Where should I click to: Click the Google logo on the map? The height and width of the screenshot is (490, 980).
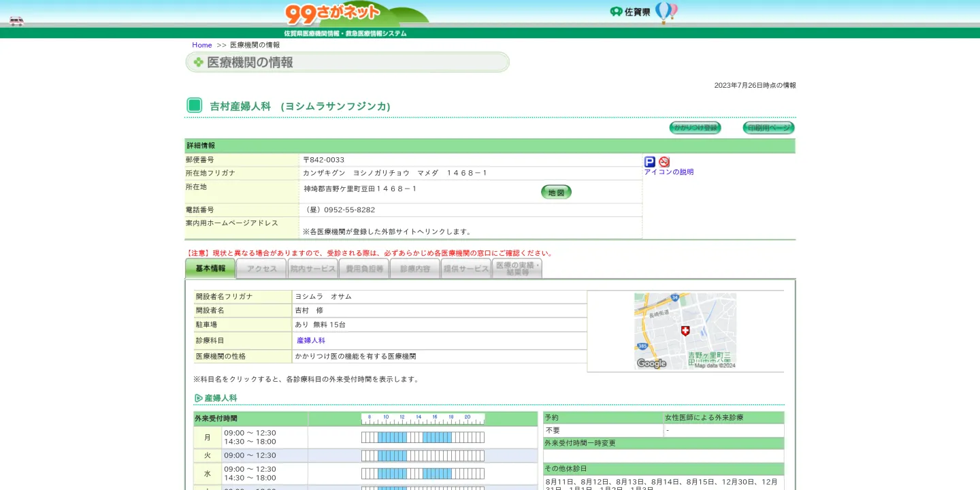coord(651,363)
